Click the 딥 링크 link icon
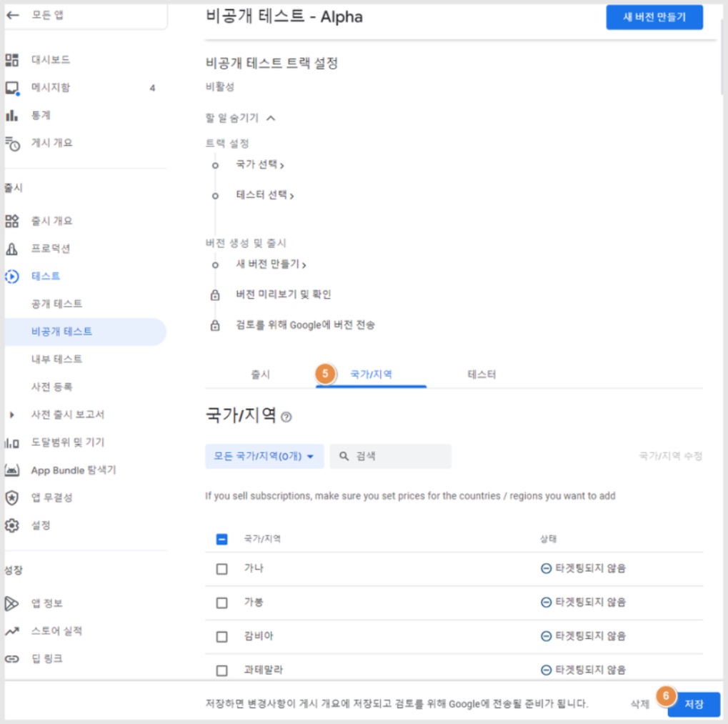Screen dimensions: 728x724 (x=12, y=659)
